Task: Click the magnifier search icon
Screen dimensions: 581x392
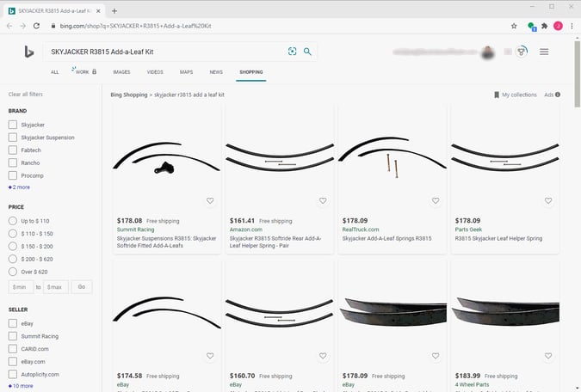Action: [x=307, y=52]
